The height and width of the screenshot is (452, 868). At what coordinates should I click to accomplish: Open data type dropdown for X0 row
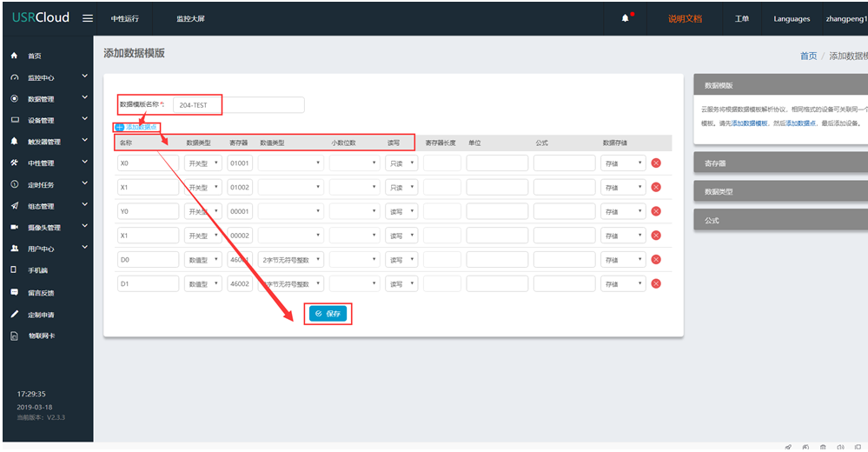(203, 163)
